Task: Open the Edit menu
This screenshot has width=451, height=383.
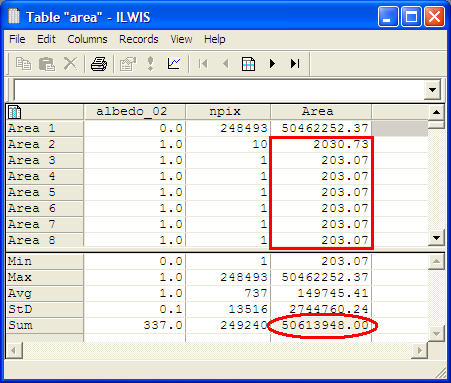Action: 46,39
